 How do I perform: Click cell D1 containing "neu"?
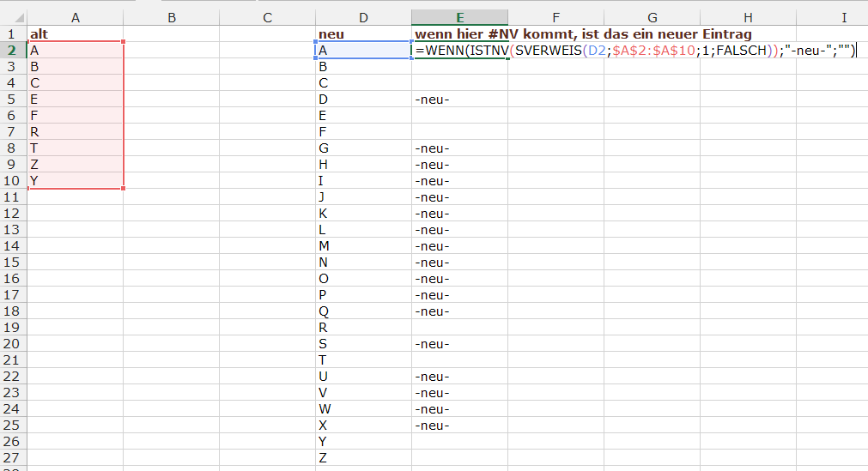(363, 34)
